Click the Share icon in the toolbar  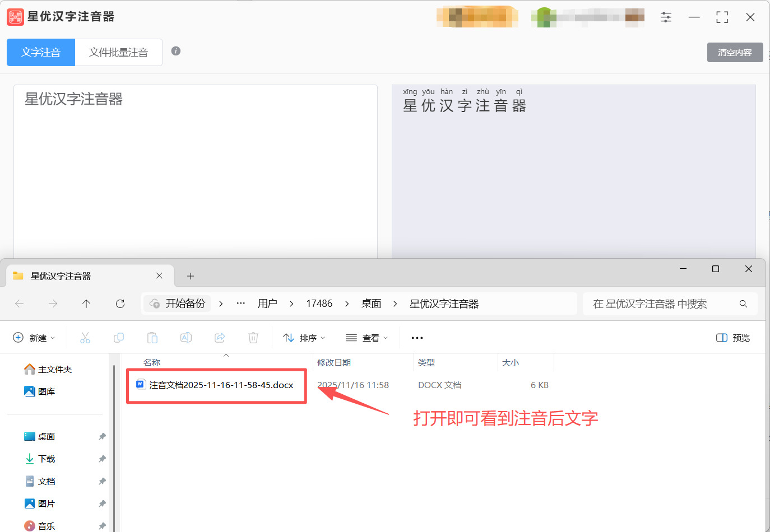click(x=219, y=338)
